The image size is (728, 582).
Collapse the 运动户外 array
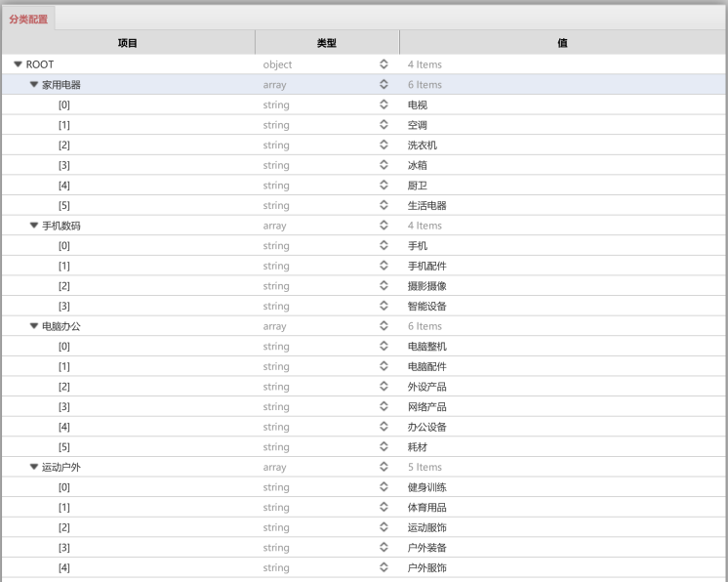(x=34, y=468)
